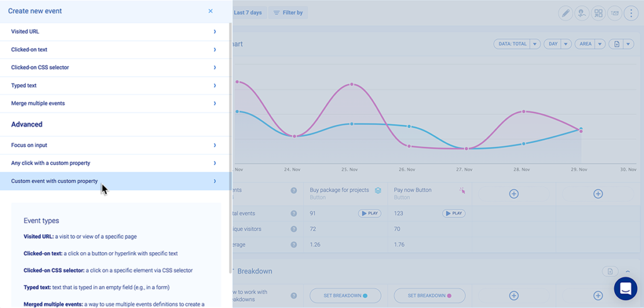644x308 pixels.
Task: Open the QR-style squares with arrow icon
Action: (x=599, y=13)
